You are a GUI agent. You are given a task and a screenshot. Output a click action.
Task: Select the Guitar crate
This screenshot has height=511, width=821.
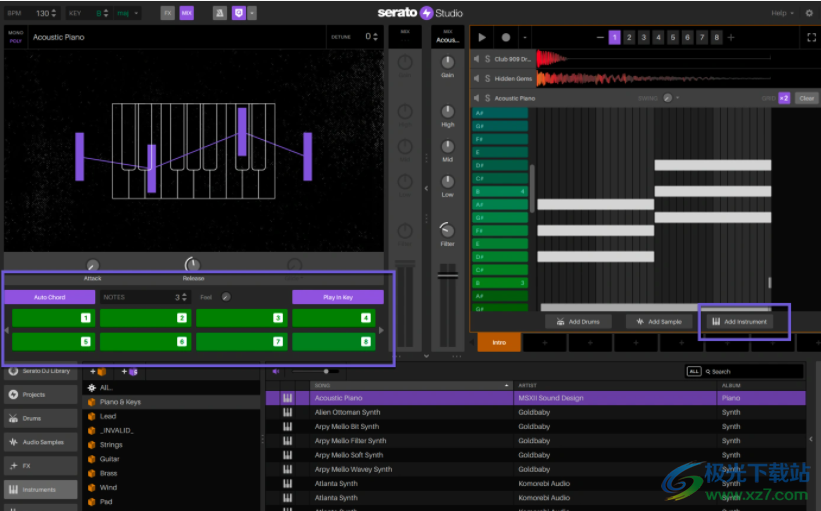point(172,459)
